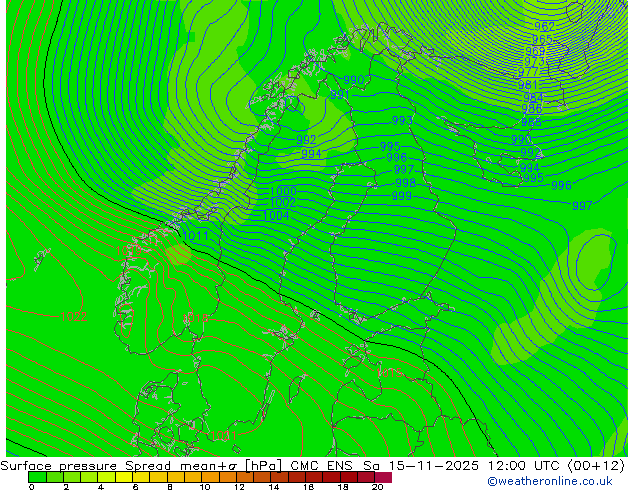
Task: Click the crimson legend swatch above 20
Action: click(x=383, y=477)
